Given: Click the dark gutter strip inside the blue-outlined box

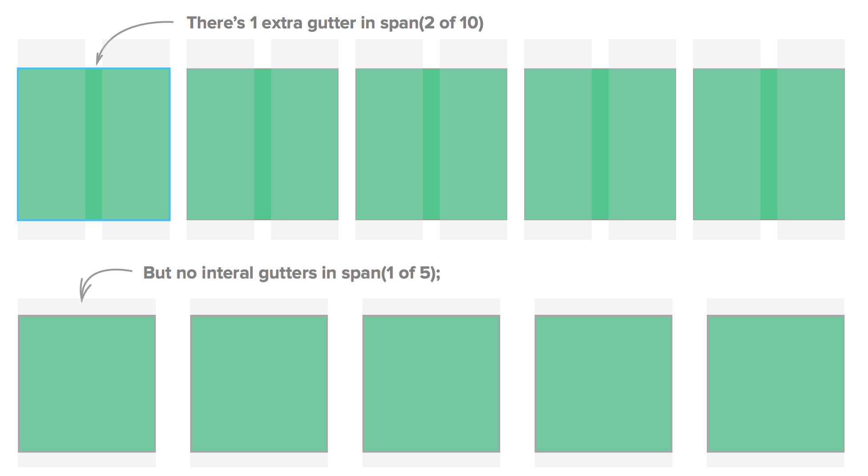Looking at the screenshot, I should point(94,144).
